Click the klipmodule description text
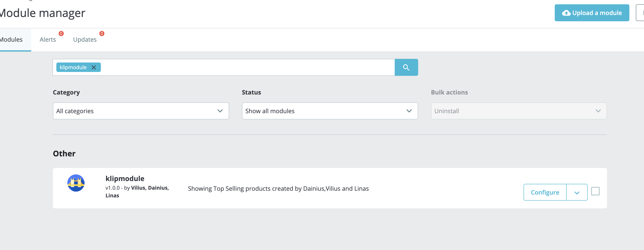644x250 pixels. click(278, 189)
